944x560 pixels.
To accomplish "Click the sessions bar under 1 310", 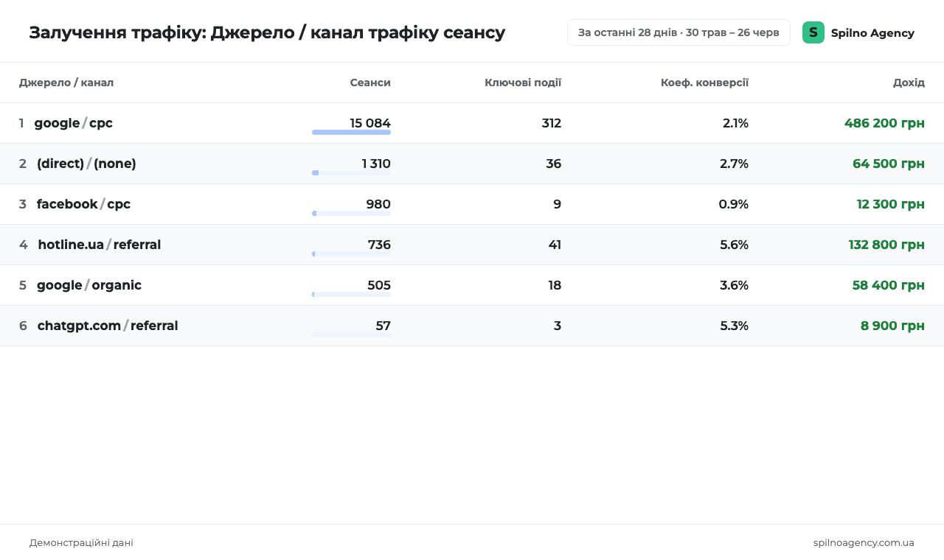I will [351, 173].
